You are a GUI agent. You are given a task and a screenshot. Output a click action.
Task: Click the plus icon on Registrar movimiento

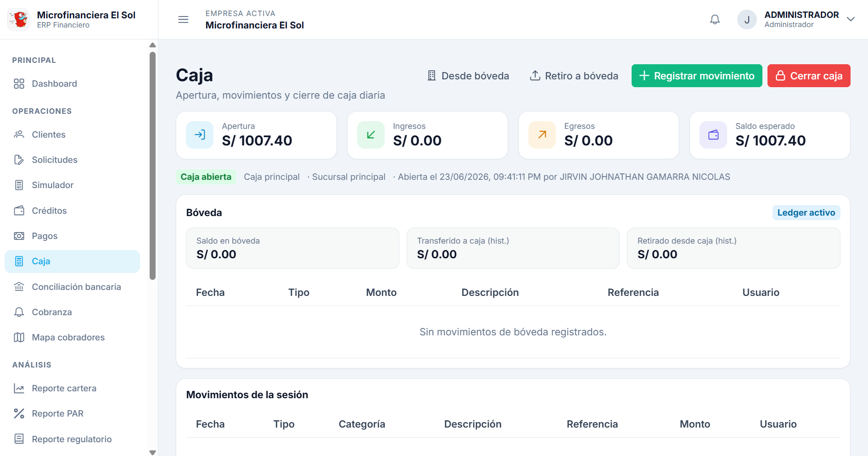pos(644,76)
